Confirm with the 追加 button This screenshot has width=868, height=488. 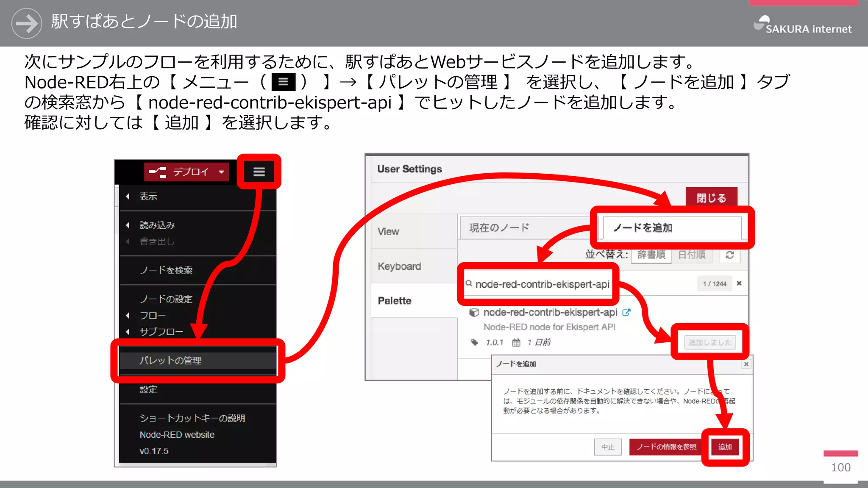[725, 447]
